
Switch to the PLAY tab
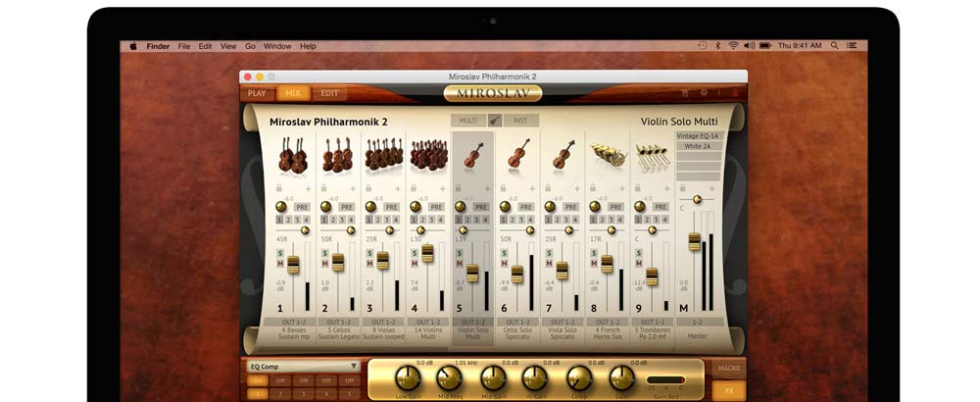pos(257,93)
